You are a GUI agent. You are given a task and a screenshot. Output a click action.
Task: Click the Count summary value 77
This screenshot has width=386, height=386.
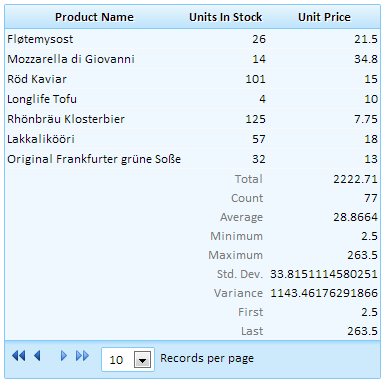point(371,198)
